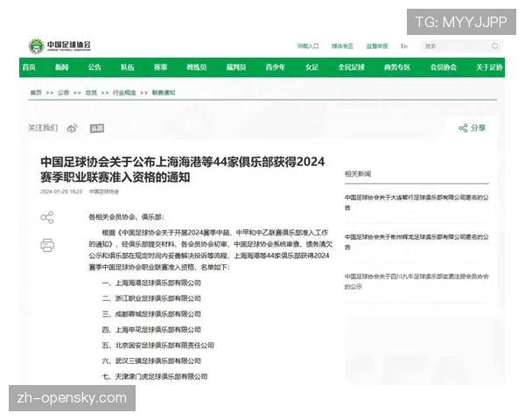Click the 公告 breadcrumb link
The width and height of the screenshot is (525, 420).
[x=63, y=93]
